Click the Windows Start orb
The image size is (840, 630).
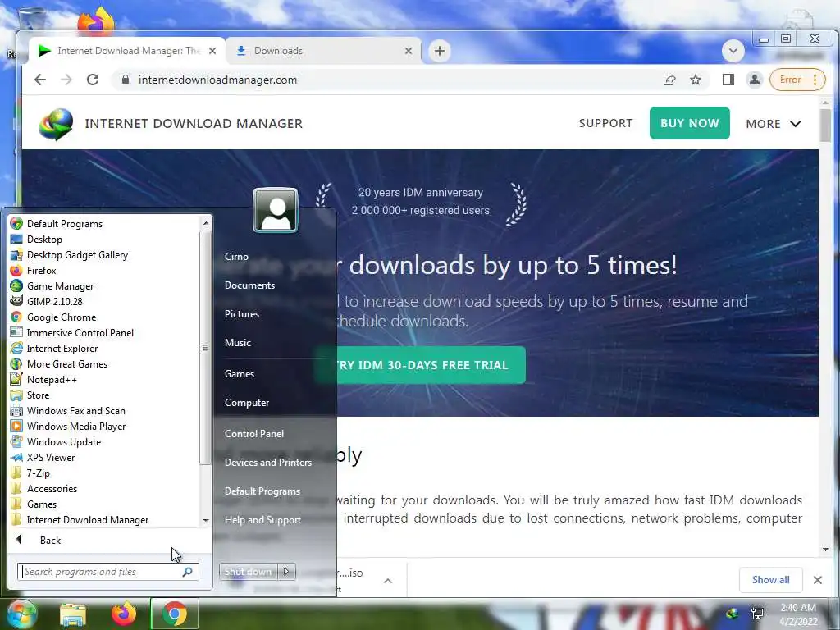coord(21,614)
